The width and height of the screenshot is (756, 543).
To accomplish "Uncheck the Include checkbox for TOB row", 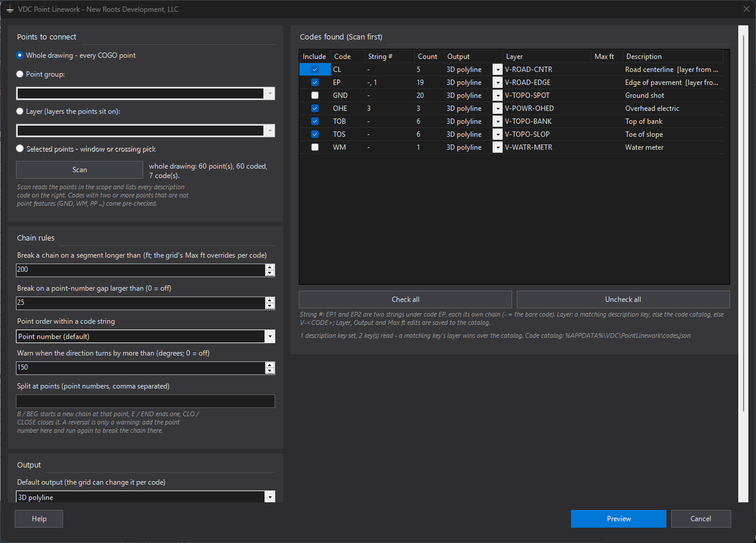I will [315, 121].
